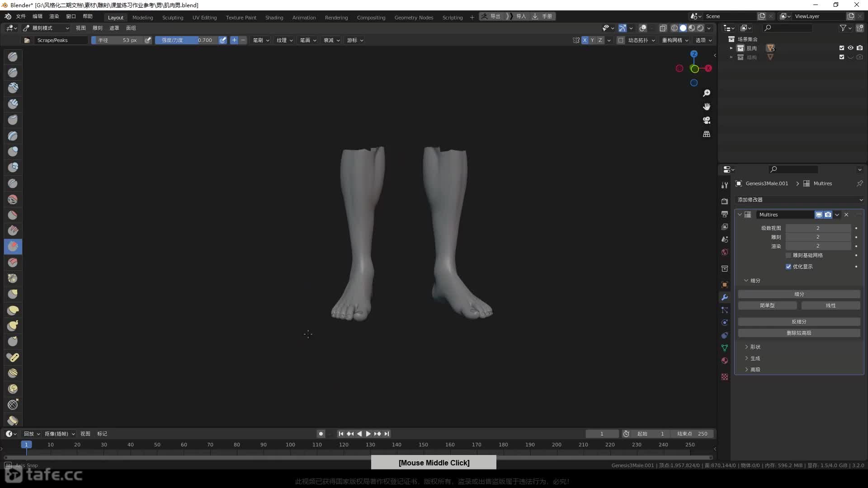
Task: Open the Material properties tab
Action: pos(725,361)
